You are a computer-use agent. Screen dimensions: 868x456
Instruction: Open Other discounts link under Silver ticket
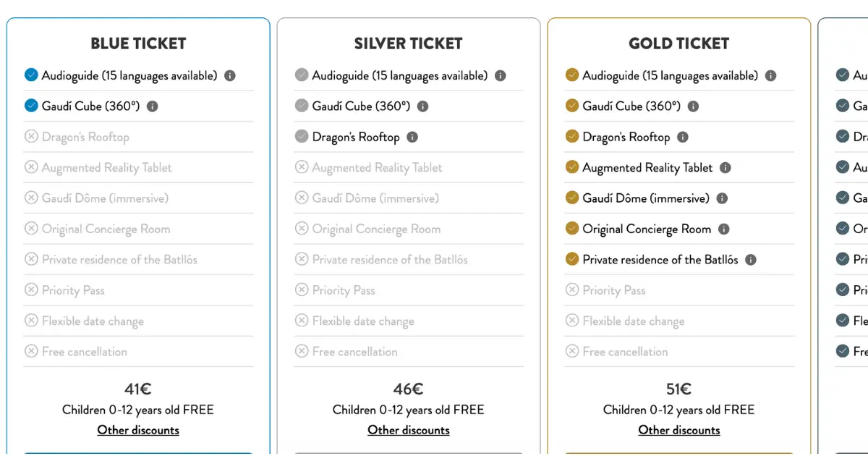[x=409, y=430]
